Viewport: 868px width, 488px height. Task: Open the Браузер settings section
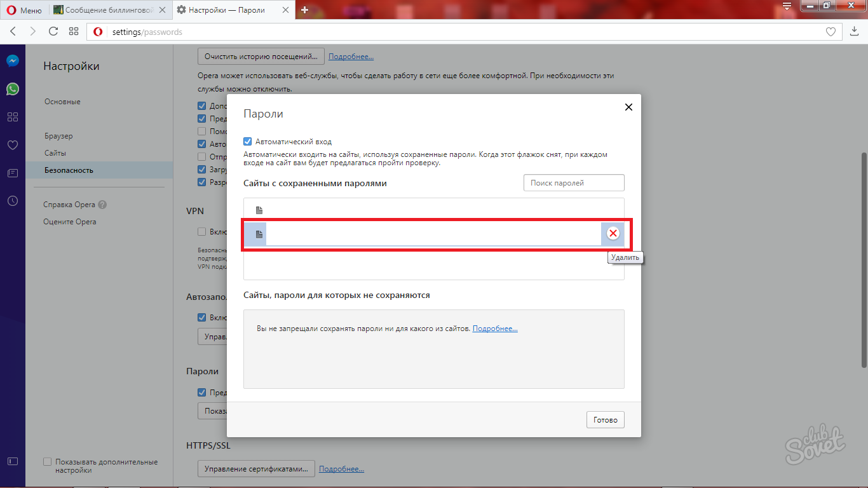tap(58, 136)
